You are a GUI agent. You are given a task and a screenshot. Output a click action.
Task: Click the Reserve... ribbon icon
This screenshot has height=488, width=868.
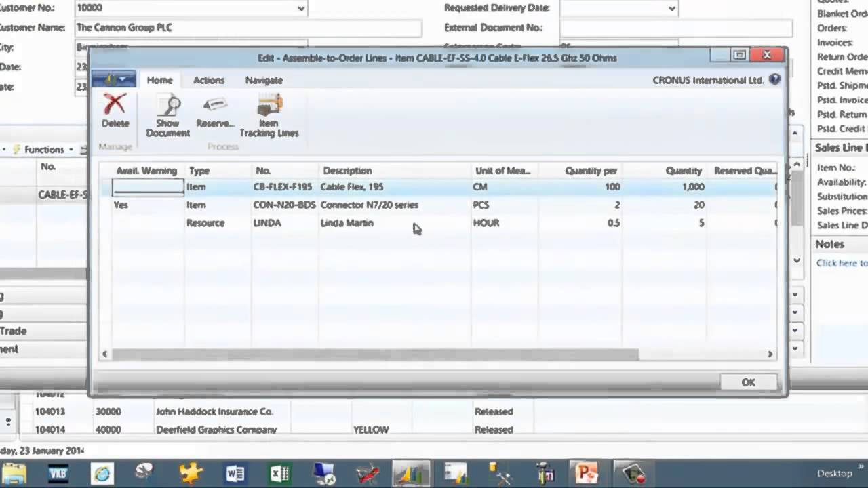click(x=215, y=110)
